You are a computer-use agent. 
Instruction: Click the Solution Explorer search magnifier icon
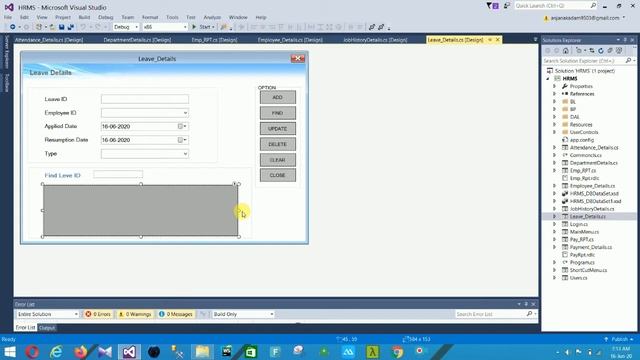pyautogui.click(x=628, y=60)
